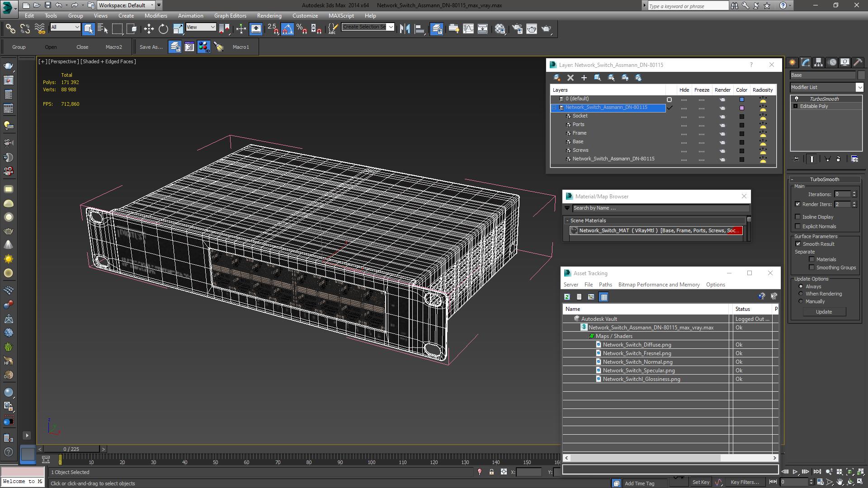
Task: Select the Always update radio button
Action: [801, 286]
